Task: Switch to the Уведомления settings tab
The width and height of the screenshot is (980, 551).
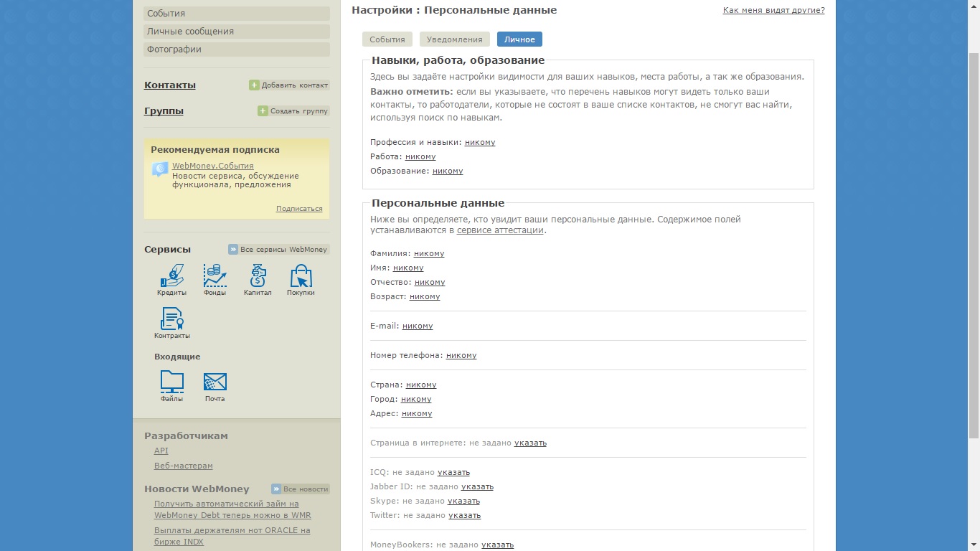Action: [455, 39]
